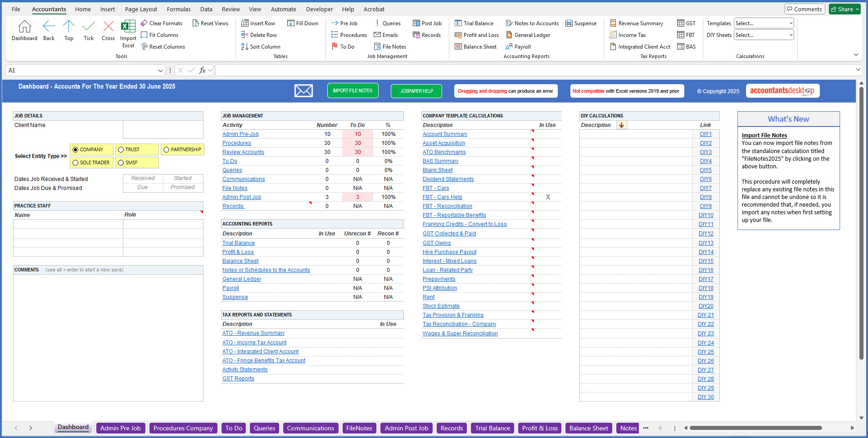The height and width of the screenshot is (438, 868).
Task: Click the Sort Column icon
Action: point(245,46)
